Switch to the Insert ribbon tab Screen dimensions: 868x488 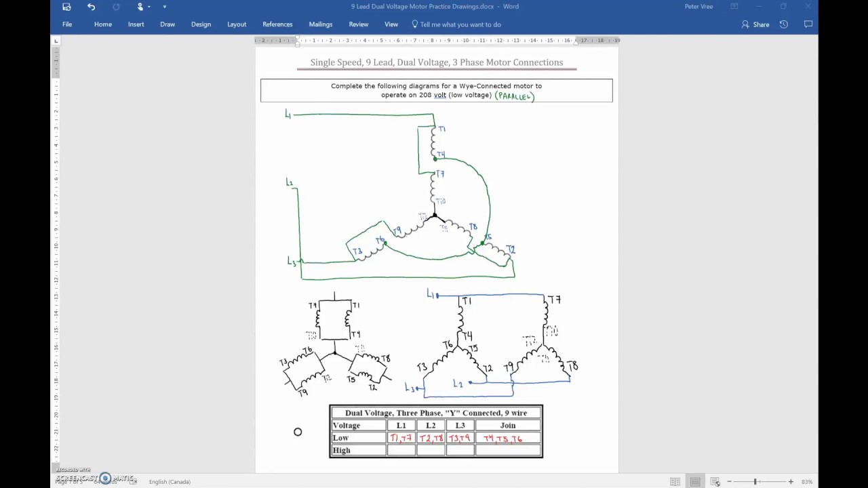pos(136,24)
